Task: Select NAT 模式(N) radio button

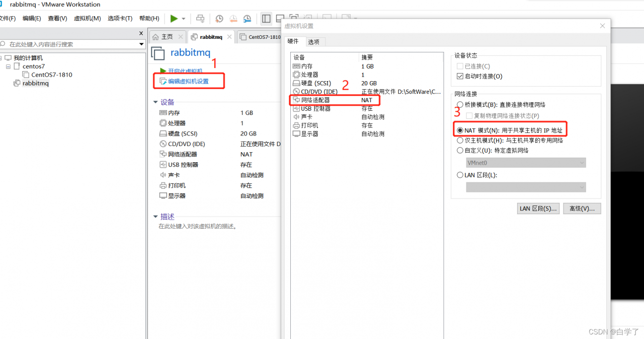Action: 460,130
